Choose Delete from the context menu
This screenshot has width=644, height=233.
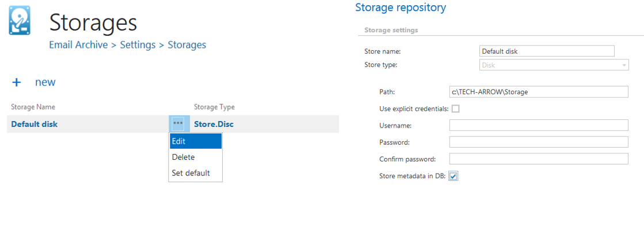click(x=195, y=157)
